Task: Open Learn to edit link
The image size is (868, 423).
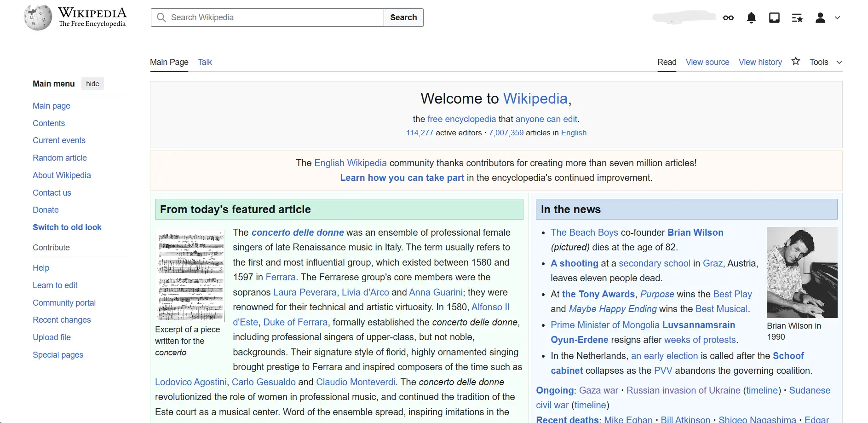Action: pos(55,285)
